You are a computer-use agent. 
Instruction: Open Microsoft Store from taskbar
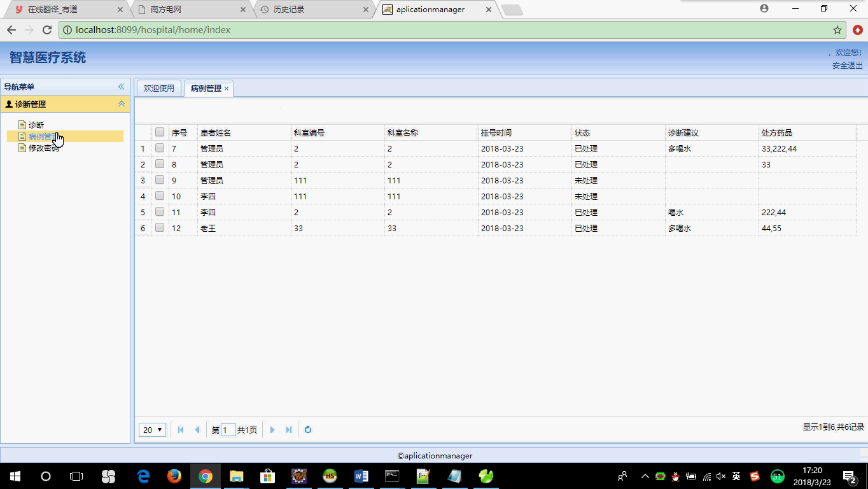[x=267, y=476]
